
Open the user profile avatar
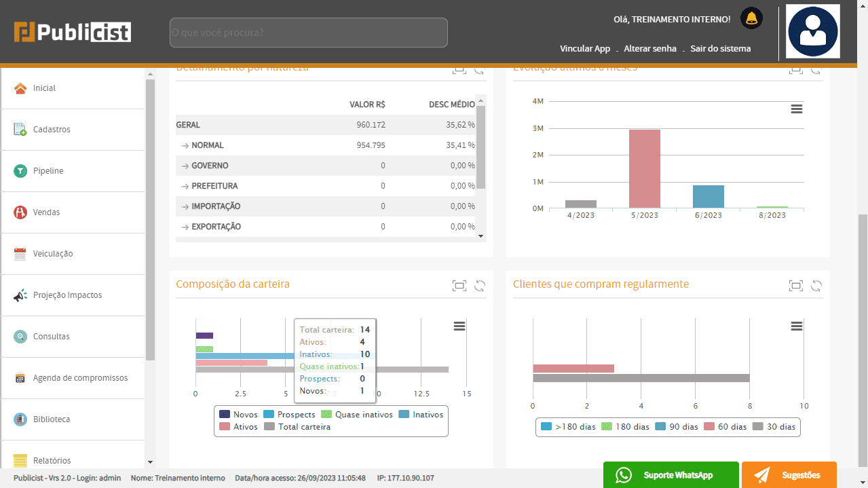coord(812,32)
